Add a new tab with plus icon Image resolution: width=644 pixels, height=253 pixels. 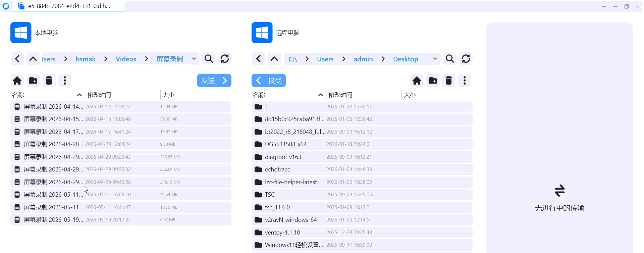(x=604, y=6)
